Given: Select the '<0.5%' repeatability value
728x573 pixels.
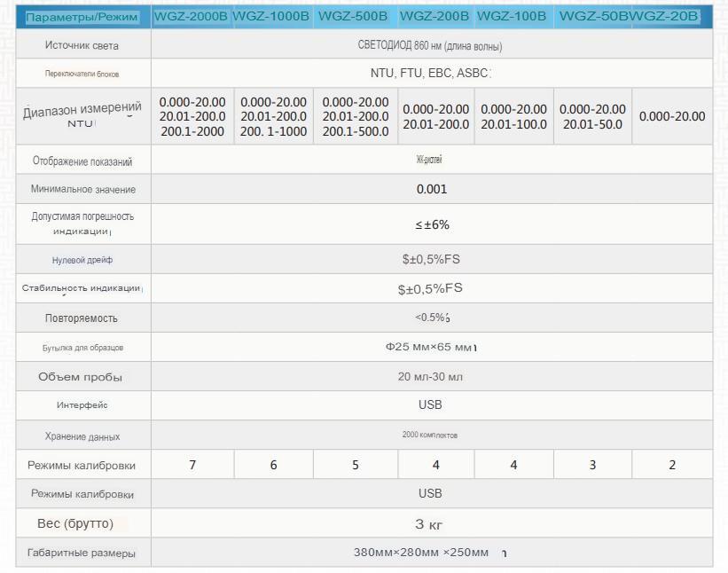Looking at the screenshot, I should [432, 318].
